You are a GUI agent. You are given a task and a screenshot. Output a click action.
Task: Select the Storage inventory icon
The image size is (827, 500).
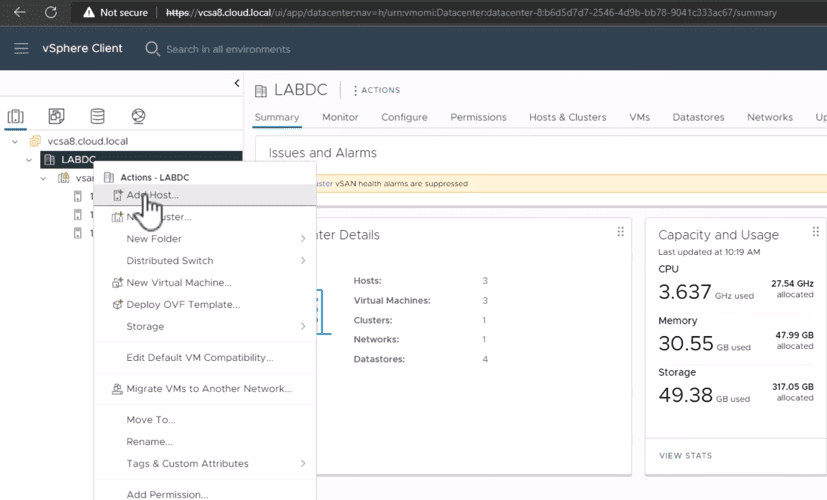click(98, 116)
